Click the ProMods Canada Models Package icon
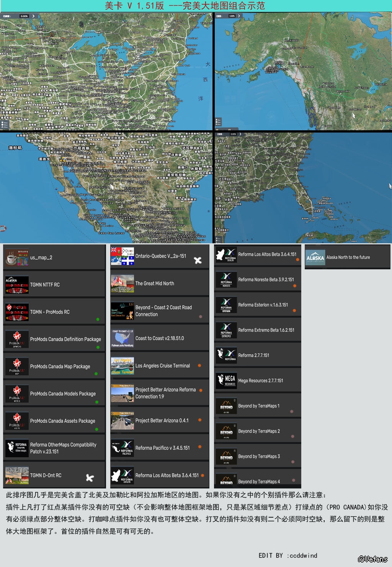The image size is (392, 567). coord(17,394)
